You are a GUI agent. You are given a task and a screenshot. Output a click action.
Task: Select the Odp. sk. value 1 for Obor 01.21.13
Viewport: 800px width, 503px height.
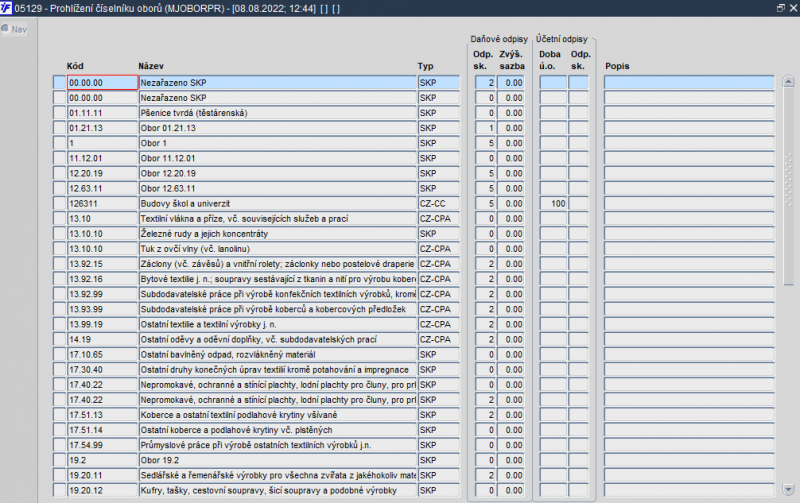coord(485,128)
